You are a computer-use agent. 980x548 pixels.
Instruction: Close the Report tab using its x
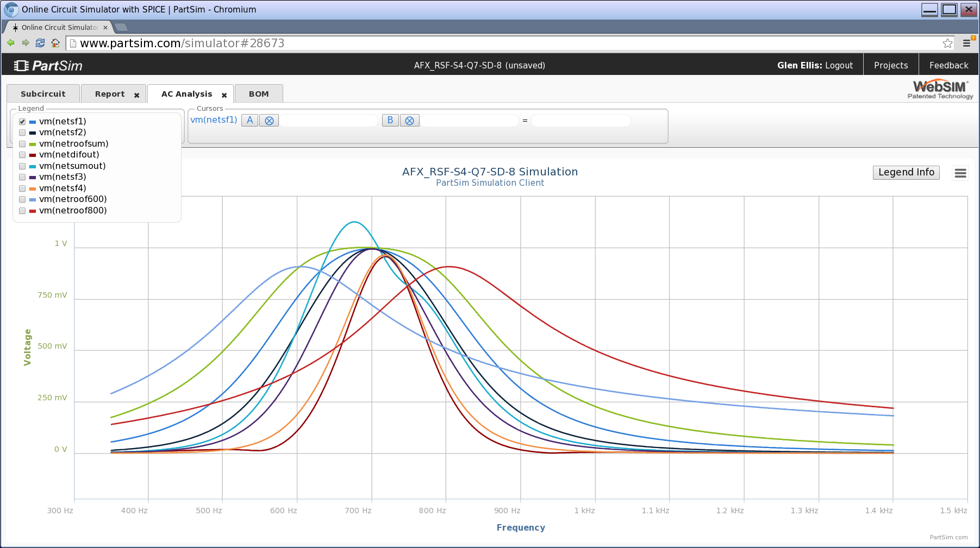[137, 95]
